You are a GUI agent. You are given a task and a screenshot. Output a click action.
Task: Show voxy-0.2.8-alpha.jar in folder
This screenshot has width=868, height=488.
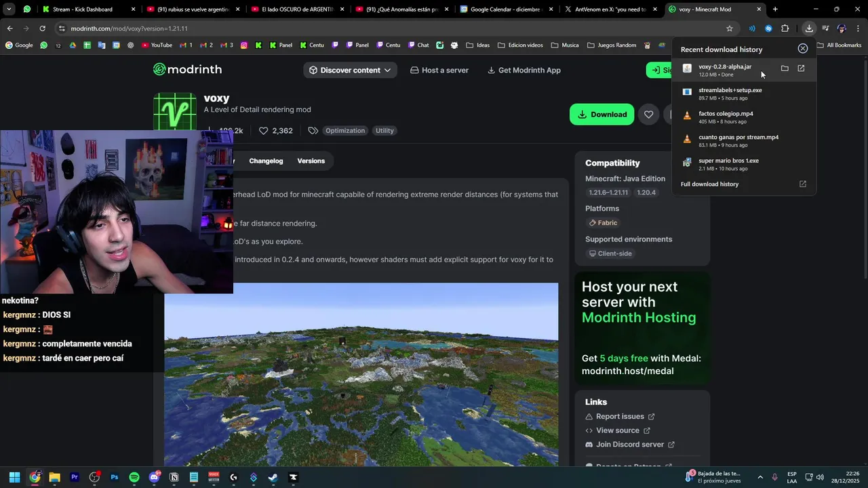coord(785,68)
